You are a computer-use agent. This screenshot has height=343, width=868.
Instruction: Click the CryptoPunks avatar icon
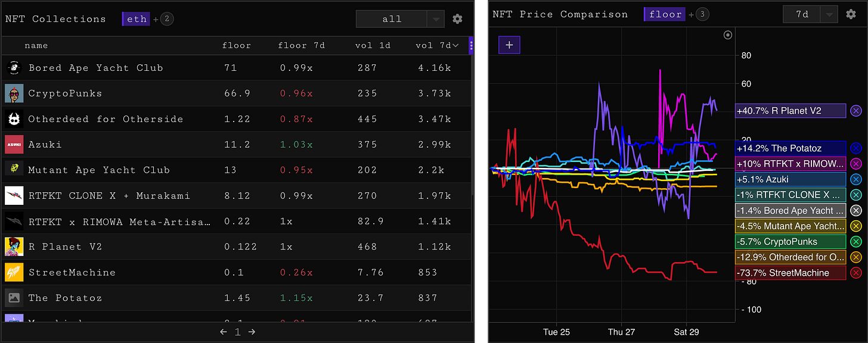14,93
